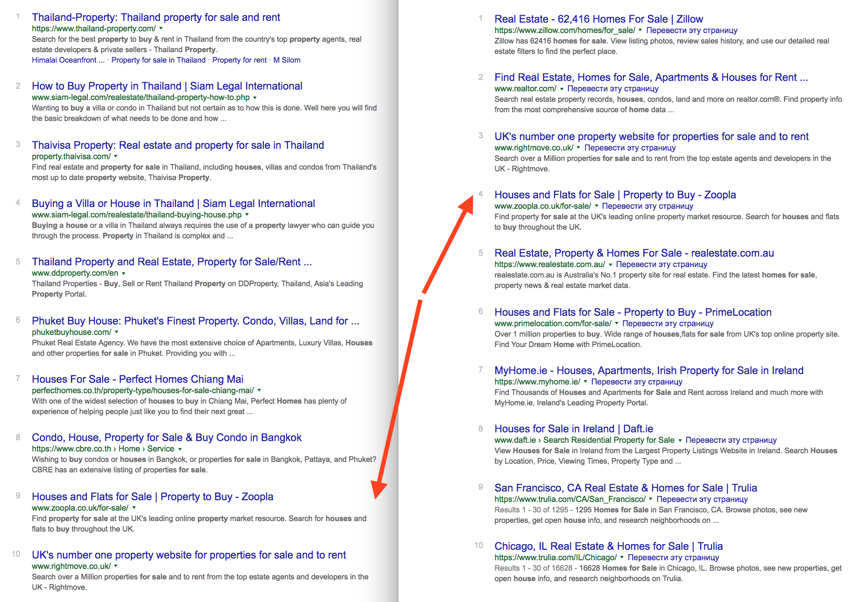This screenshot has height=602, width=868.
Task: Open UK's number one property website right result
Action: (x=651, y=137)
